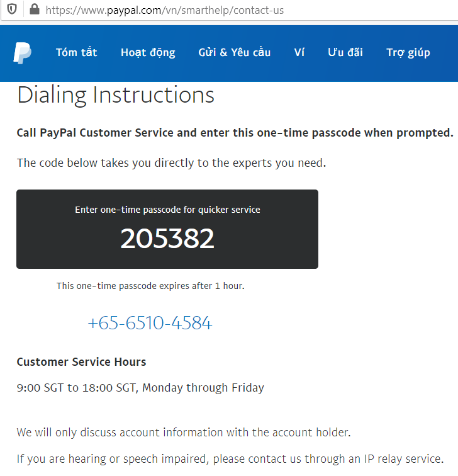The width and height of the screenshot is (458, 476).
Task: Open the Trợ giúp help menu
Action: click(408, 53)
